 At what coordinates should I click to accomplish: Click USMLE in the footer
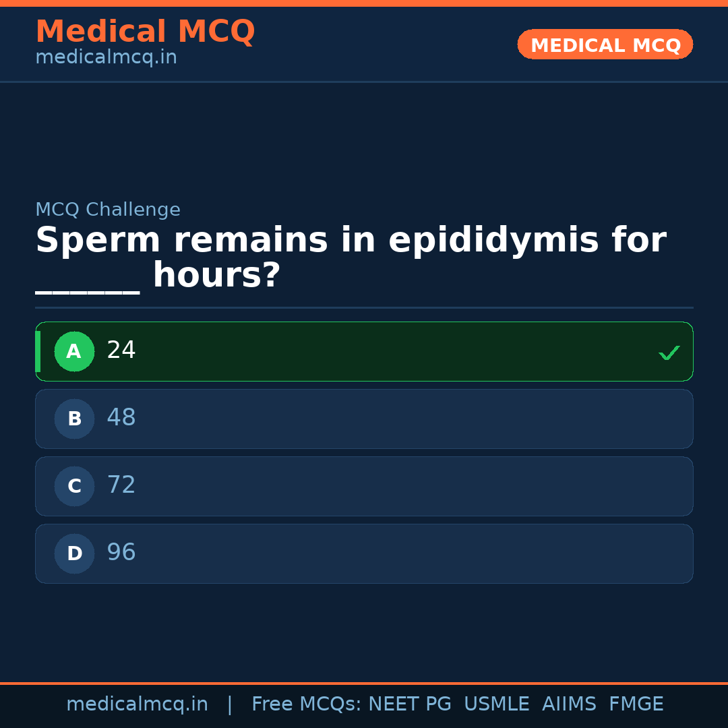point(496,704)
